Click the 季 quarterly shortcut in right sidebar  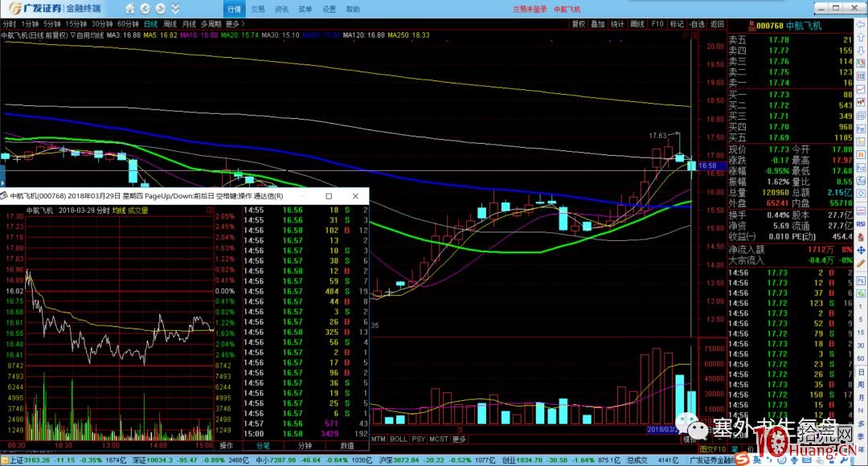point(861,436)
